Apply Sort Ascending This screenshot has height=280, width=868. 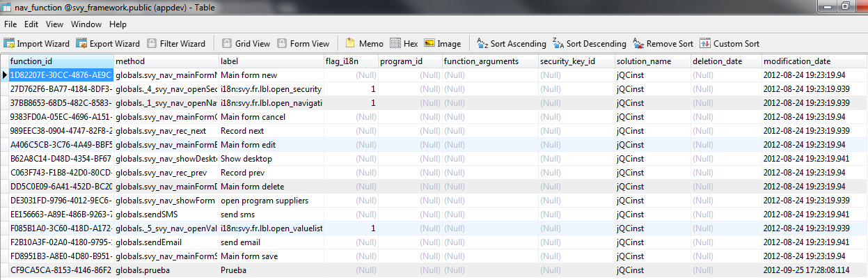[x=512, y=43]
